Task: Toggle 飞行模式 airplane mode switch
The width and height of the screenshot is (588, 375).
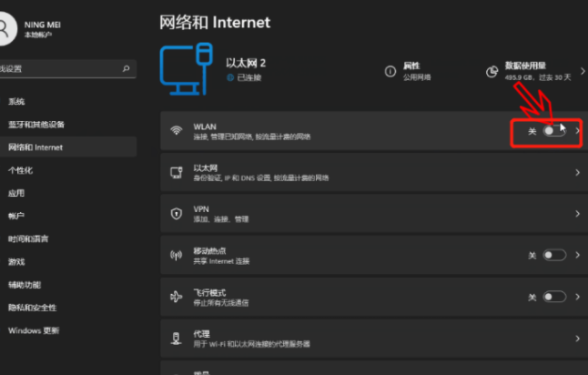Action: (553, 297)
